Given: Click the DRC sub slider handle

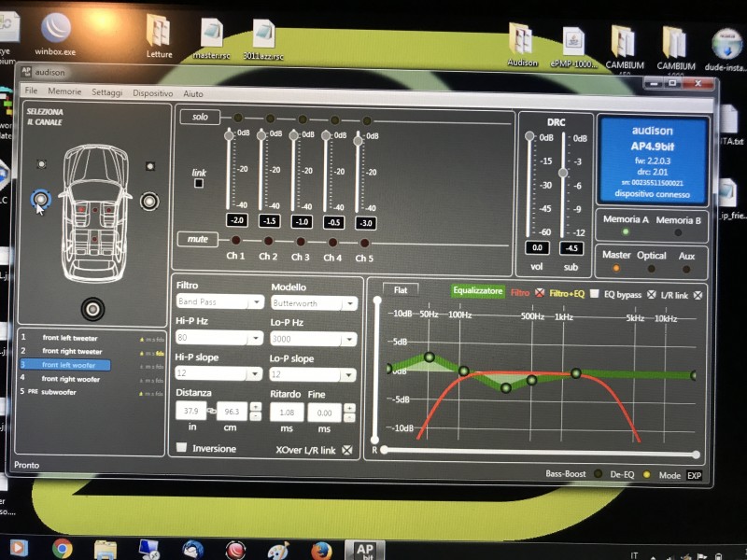Looking at the screenshot, I should [x=563, y=173].
